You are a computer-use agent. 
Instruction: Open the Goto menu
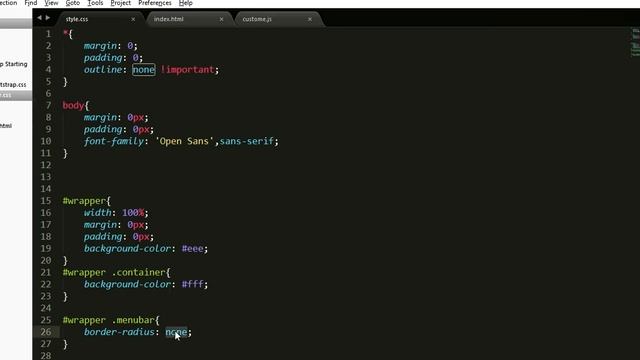click(73, 3)
